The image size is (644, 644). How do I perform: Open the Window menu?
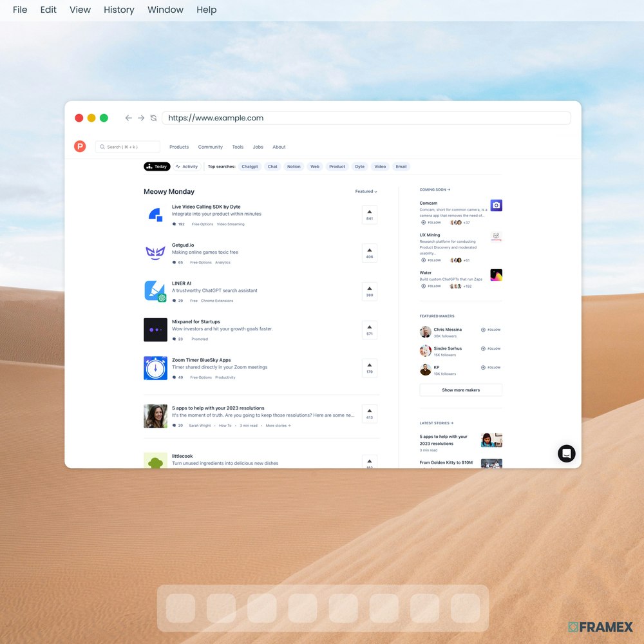point(166,10)
